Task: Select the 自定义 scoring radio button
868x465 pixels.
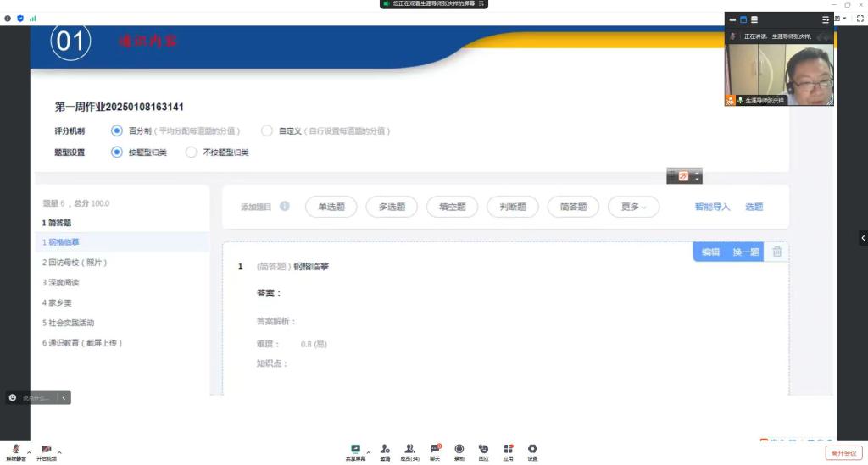Action: 267,130
